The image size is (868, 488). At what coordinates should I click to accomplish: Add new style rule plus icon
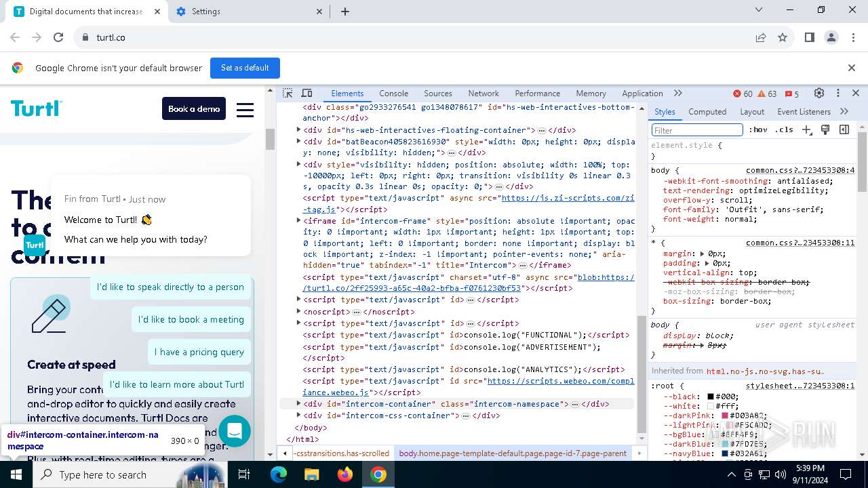pyautogui.click(x=806, y=129)
